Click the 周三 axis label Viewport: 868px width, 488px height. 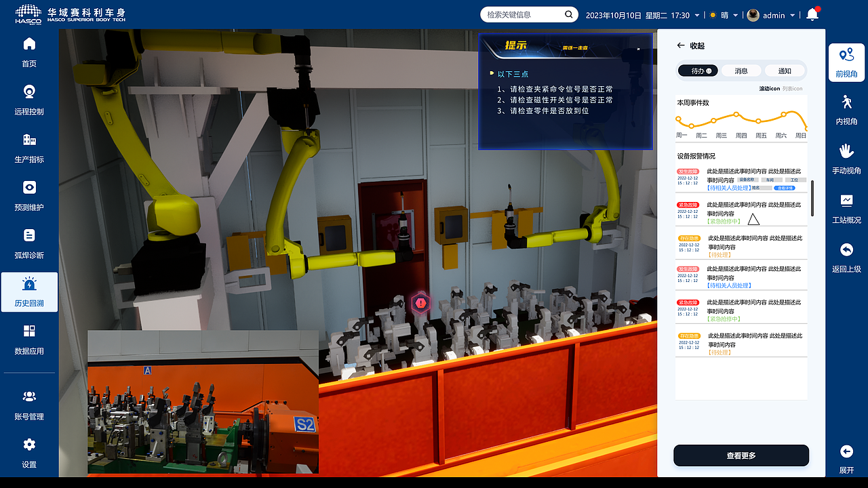pos(721,136)
